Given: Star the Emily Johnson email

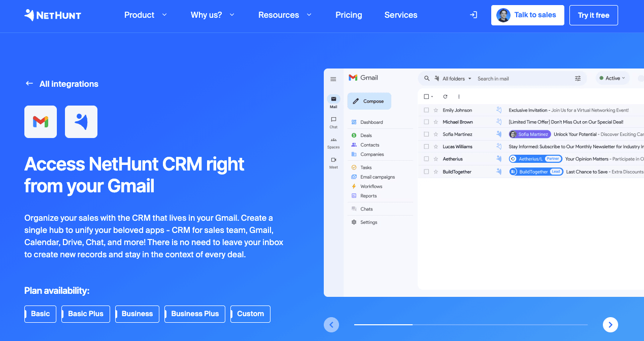Looking at the screenshot, I should (435, 110).
